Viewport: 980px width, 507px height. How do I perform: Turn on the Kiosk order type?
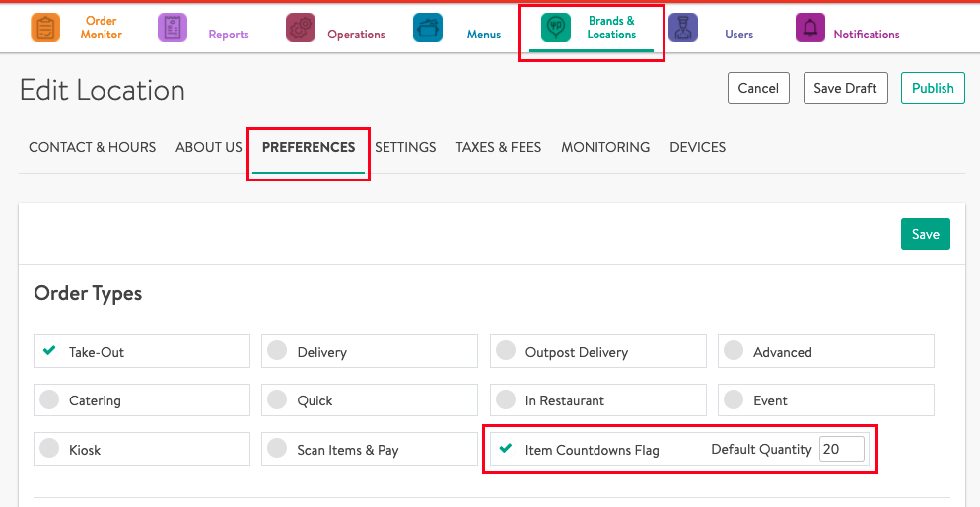click(50, 449)
